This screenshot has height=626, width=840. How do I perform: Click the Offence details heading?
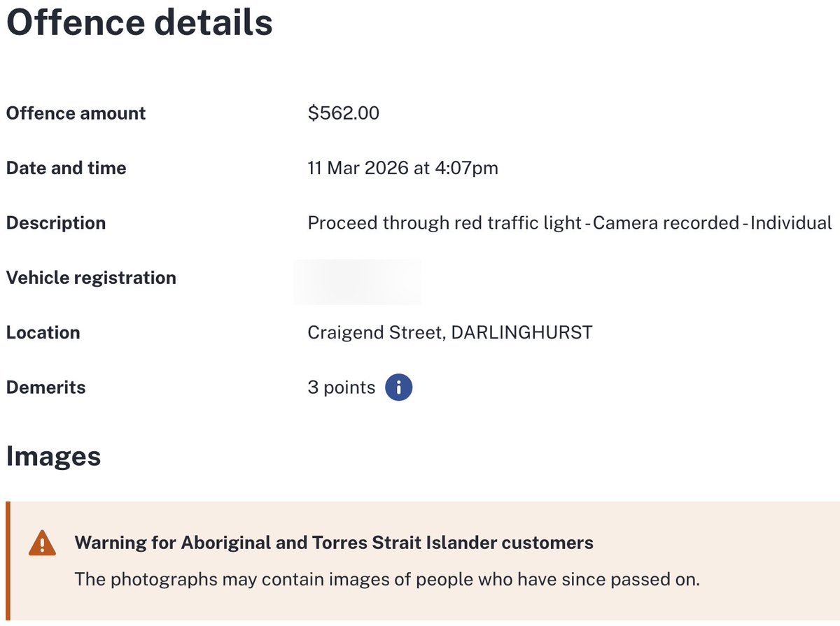pyautogui.click(x=139, y=23)
